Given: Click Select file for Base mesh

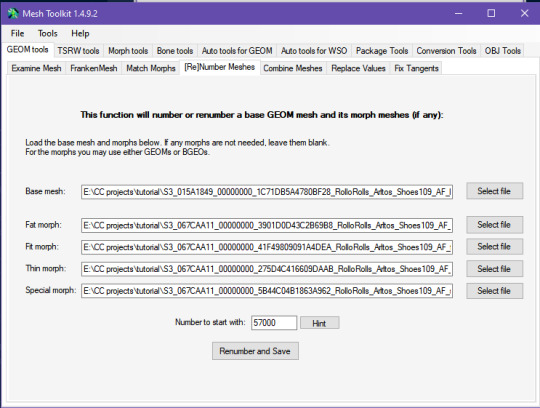Looking at the screenshot, I should point(495,191).
